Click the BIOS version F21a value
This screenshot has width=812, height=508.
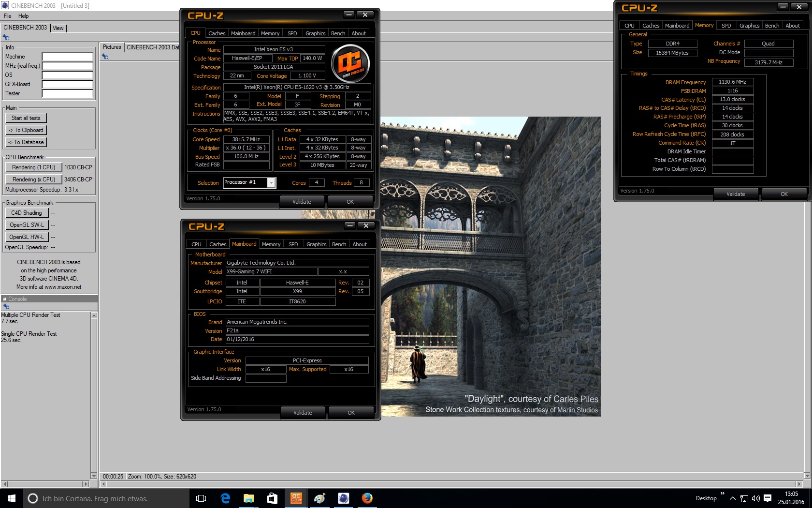click(x=297, y=331)
